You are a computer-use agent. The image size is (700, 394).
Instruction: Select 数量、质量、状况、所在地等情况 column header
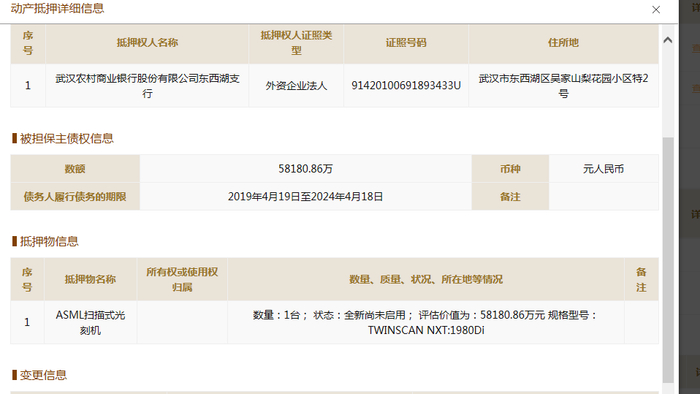pos(426,279)
